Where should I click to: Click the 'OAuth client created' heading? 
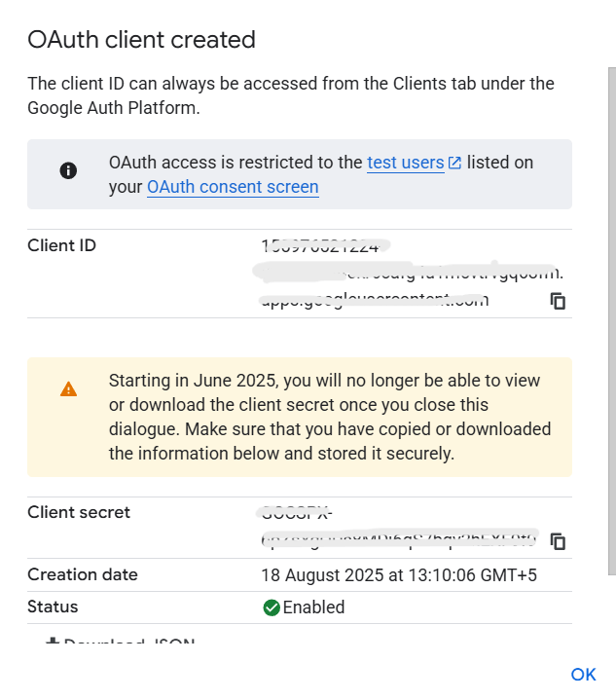point(141,40)
